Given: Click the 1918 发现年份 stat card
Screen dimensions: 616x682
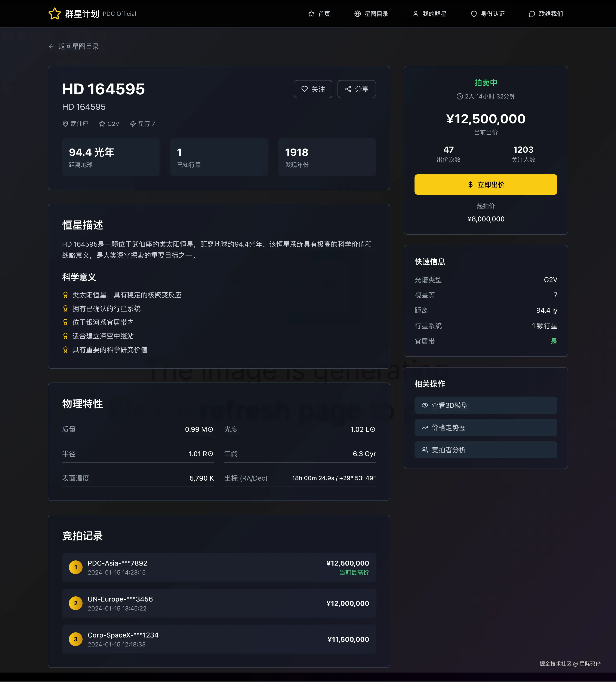Looking at the screenshot, I should 327,157.
